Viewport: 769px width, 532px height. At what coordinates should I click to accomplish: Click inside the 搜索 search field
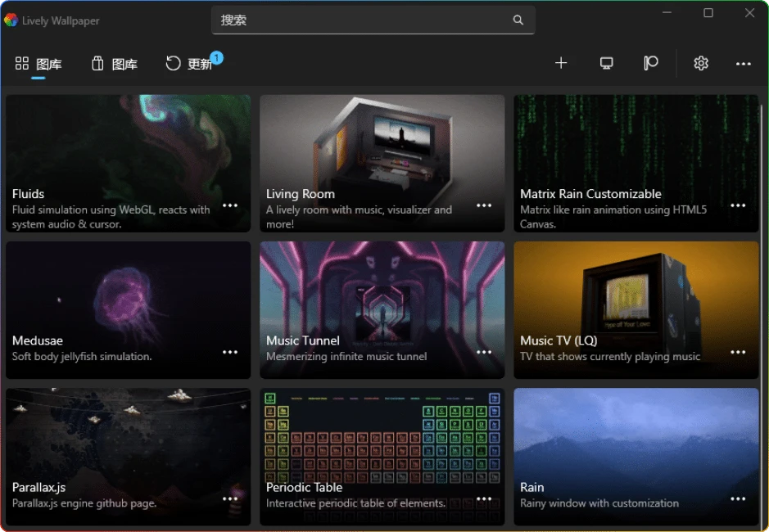360,20
